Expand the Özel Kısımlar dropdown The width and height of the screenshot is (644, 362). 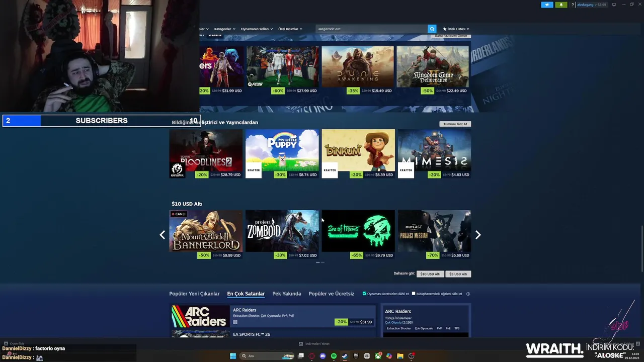290,29
